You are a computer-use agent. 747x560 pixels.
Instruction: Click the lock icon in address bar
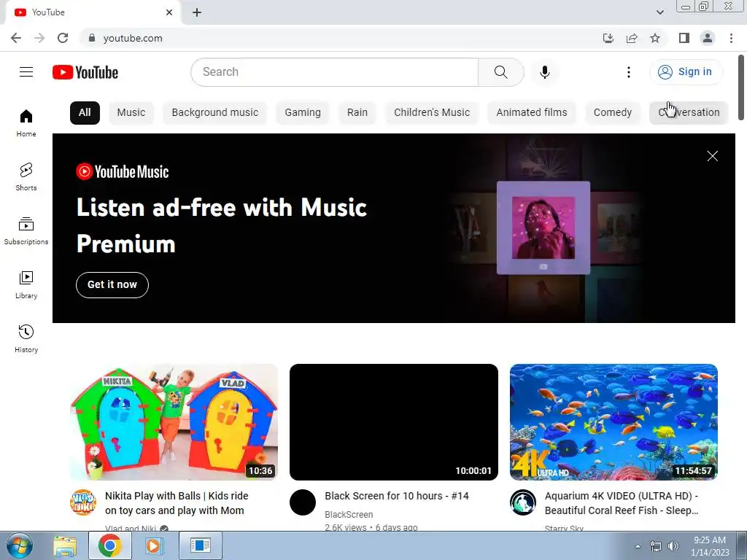click(x=92, y=38)
